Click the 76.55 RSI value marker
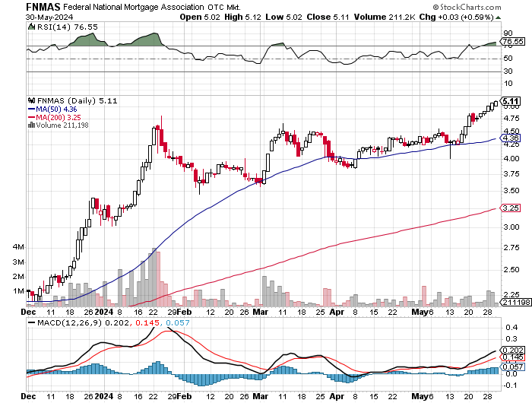Viewport: 532px width, 403px height. tap(513, 41)
